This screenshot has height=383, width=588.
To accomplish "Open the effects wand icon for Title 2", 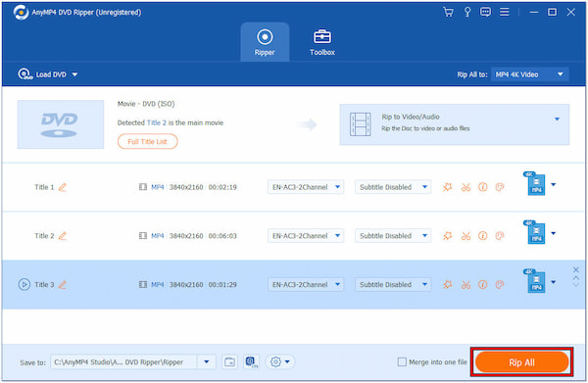I will [448, 236].
